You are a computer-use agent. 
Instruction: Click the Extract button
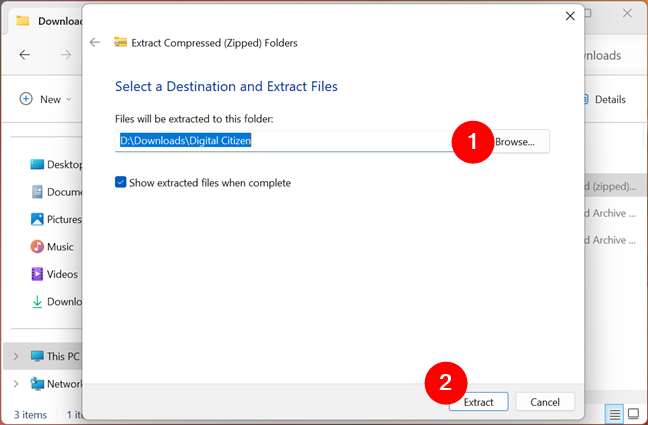[479, 401]
